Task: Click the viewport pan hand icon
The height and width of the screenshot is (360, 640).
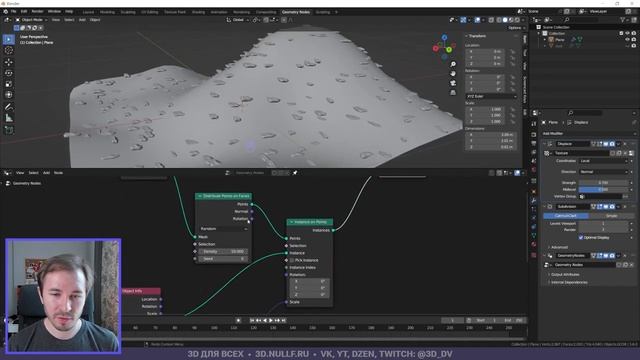Action: point(453,73)
